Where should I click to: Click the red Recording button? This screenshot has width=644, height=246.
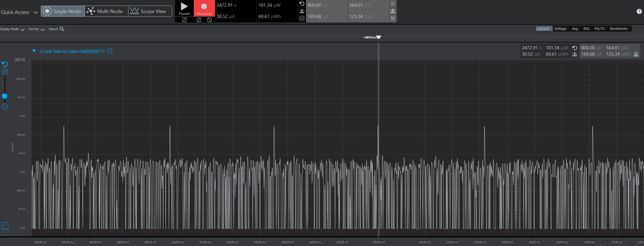[204, 9]
